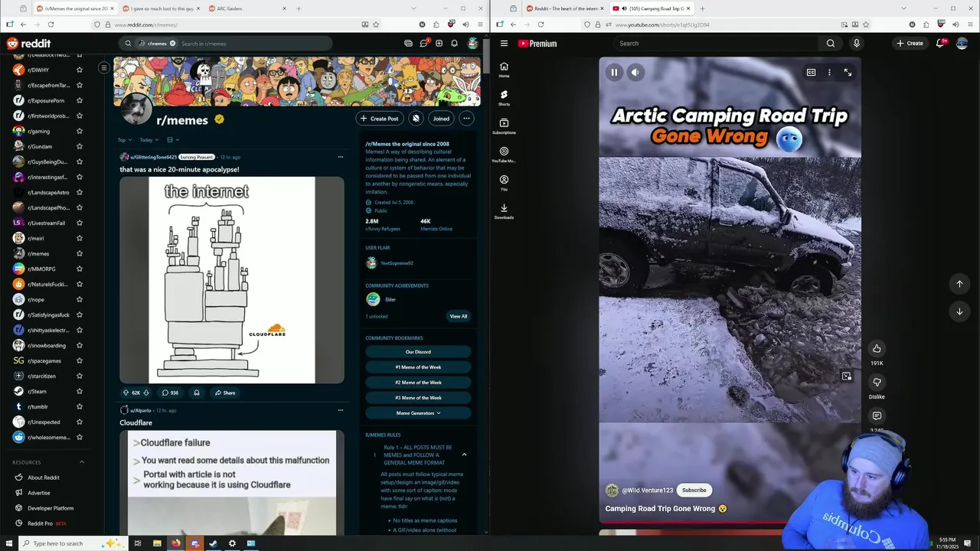The width and height of the screenshot is (980, 551).
Task: Open Reddit notifications bell in header
Action: click(454, 44)
